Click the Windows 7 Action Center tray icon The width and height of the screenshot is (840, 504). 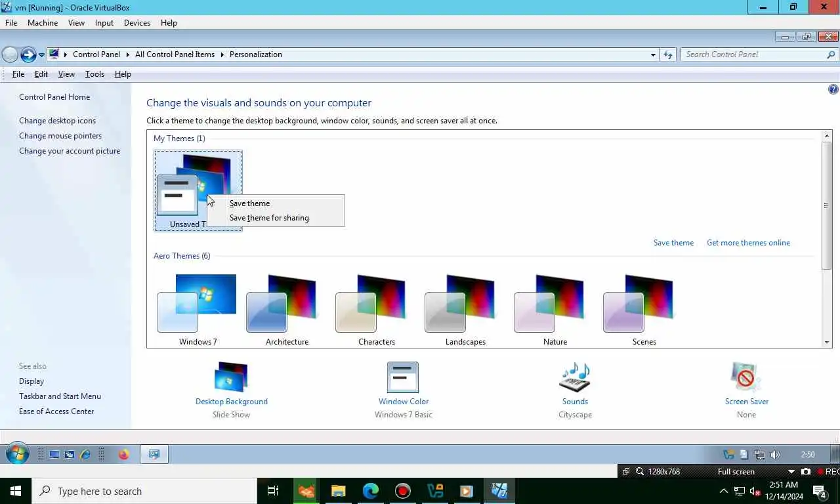point(744,455)
